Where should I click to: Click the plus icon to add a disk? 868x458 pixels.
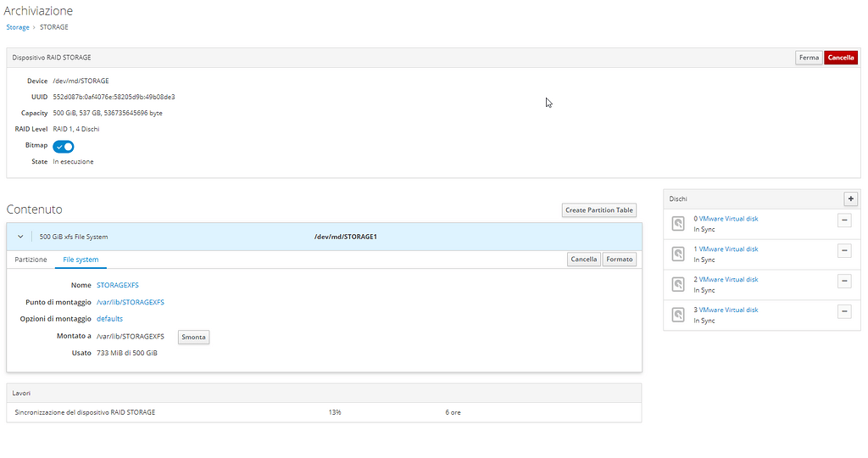850,198
